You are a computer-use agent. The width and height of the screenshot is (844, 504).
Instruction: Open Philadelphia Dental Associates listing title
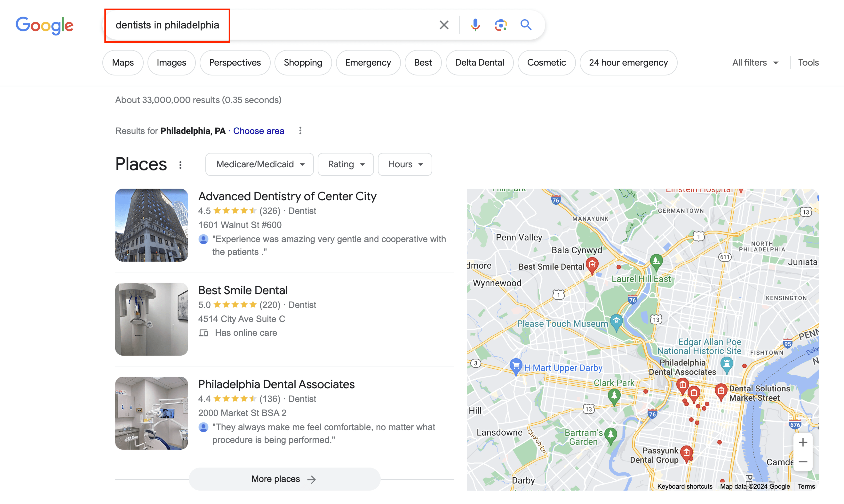276,384
